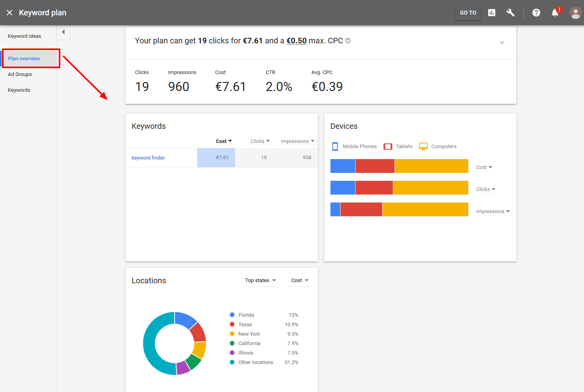Open Keywords section in sidebar
The width and height of the screenshot is (584, 392).
point(19,90)
